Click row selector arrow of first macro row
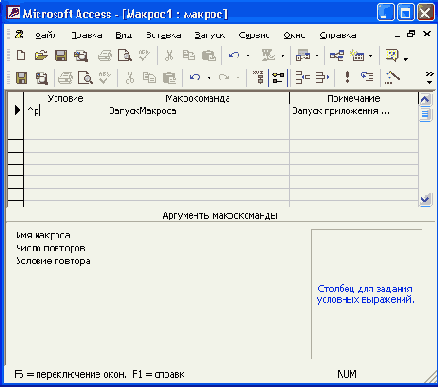This screenshot has width=438, height=387. 16,110
